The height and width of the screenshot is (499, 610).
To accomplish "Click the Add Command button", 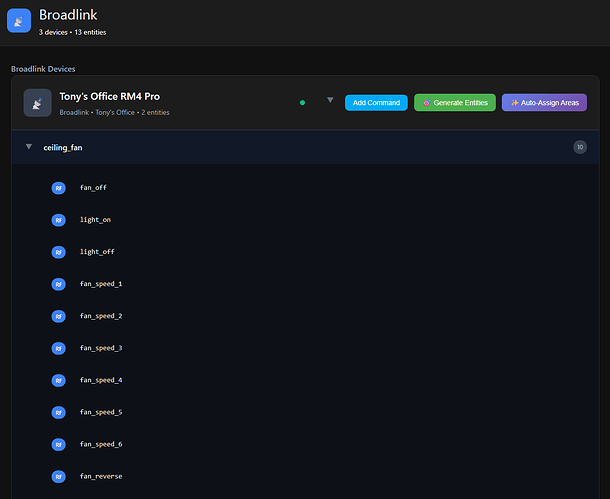I will coord(376,103).
